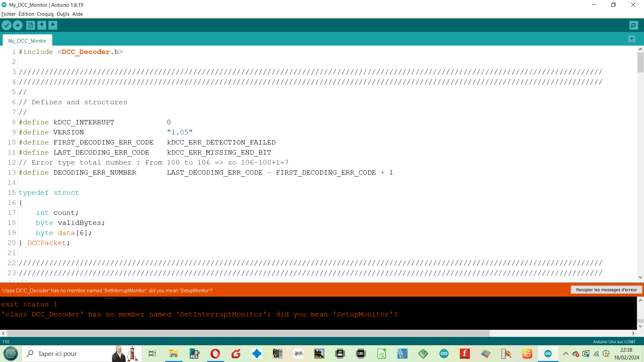Select the My_DCC_Monitor sketch tab
This screenshot has width=644, height=362.
click(28, 41)
